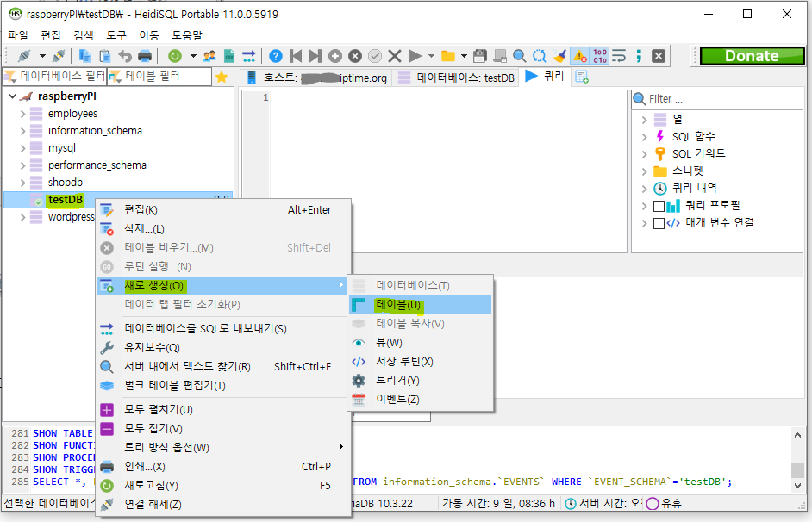Toggle line wrap icon in toolbar
Image resolution: width=812 pixels, height=522 pixels.
point(619,56)
